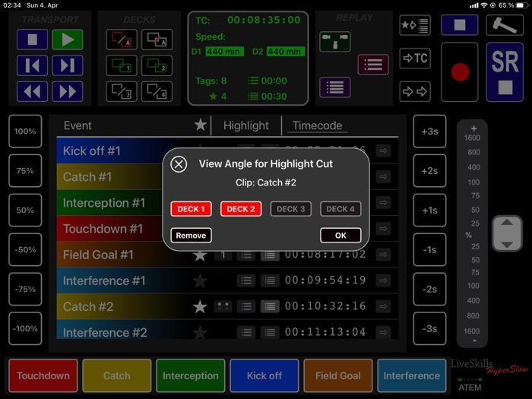The width and height of the screenshot is (532, 399).
Task: Start recording with the red record button
Action: 460,72
